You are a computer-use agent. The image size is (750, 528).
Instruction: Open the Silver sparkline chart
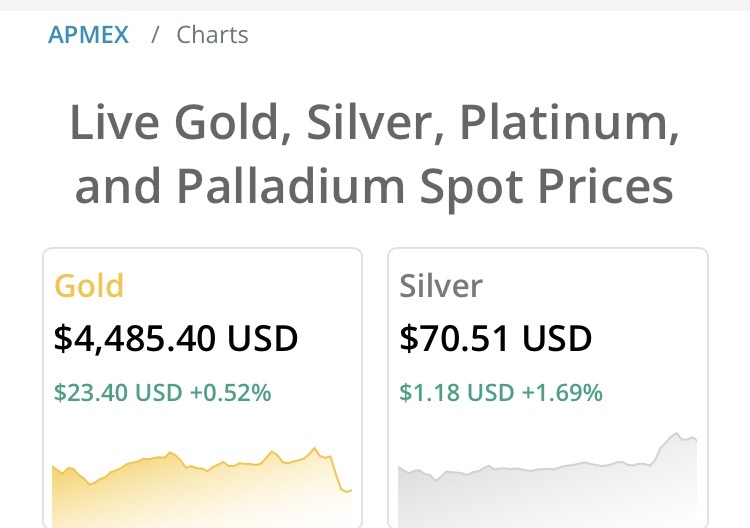point(547,490)
